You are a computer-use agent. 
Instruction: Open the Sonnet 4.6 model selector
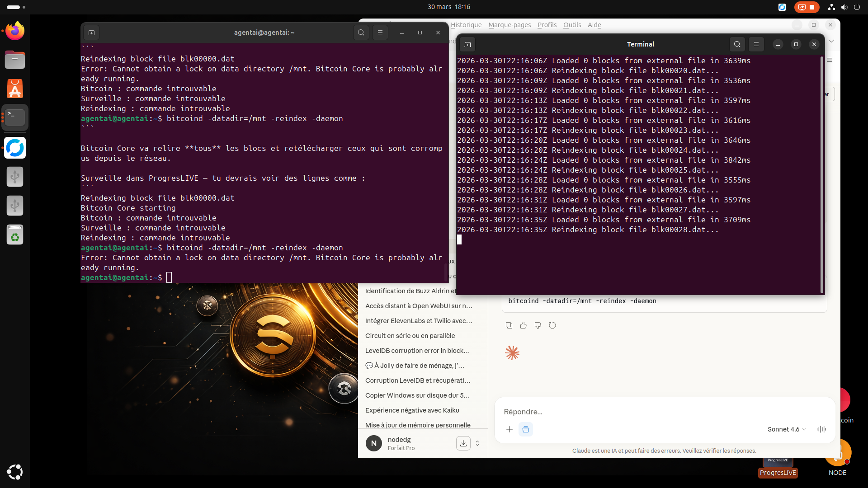tap(787, 429)
